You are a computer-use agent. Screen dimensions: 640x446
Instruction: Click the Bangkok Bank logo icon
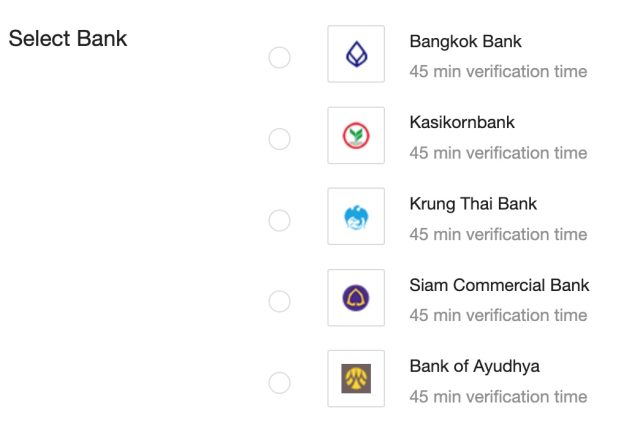(356, 55)
